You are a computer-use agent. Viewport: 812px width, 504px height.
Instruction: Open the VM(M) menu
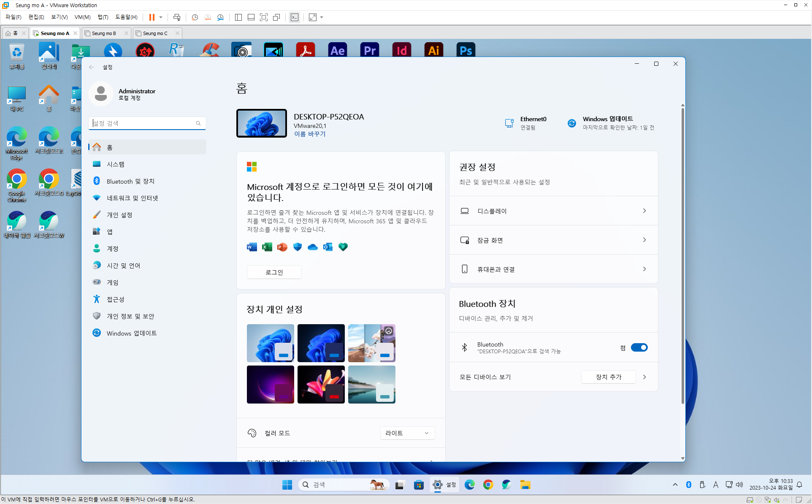tap(82, 17)
